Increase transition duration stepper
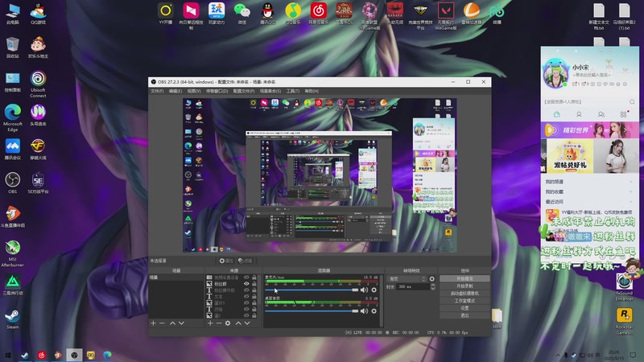The image size is (644, 362). (432, 285)
